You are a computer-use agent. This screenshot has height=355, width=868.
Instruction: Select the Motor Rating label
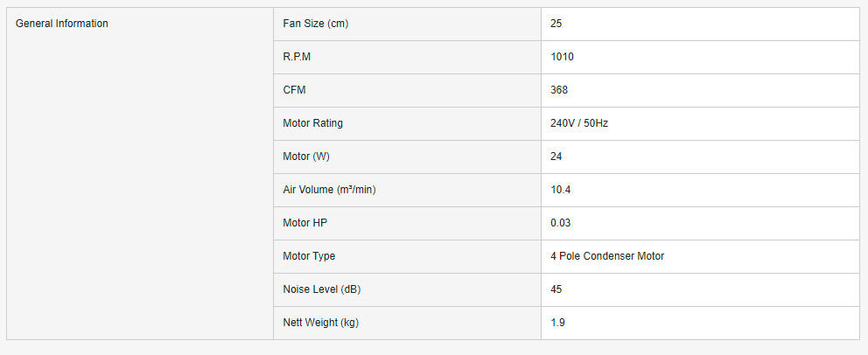[313, 123]
